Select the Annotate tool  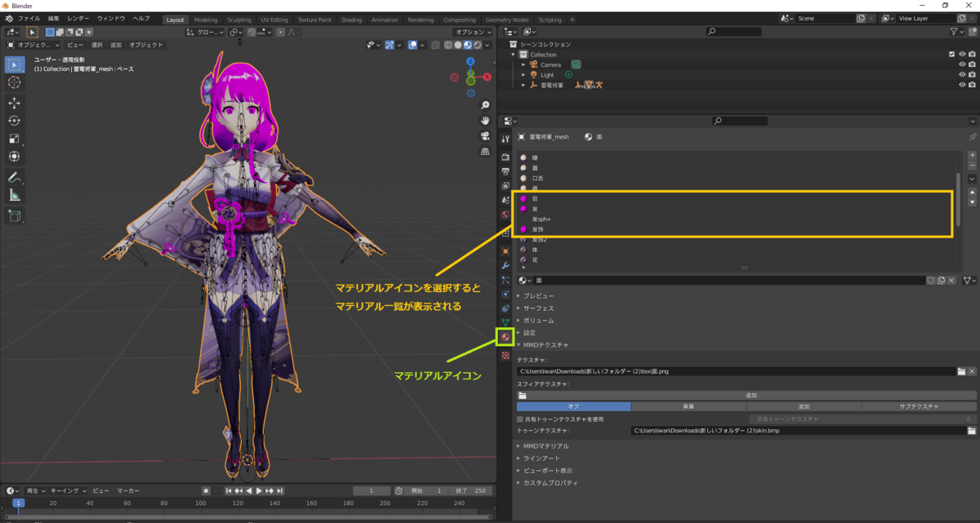click(15, 177)
